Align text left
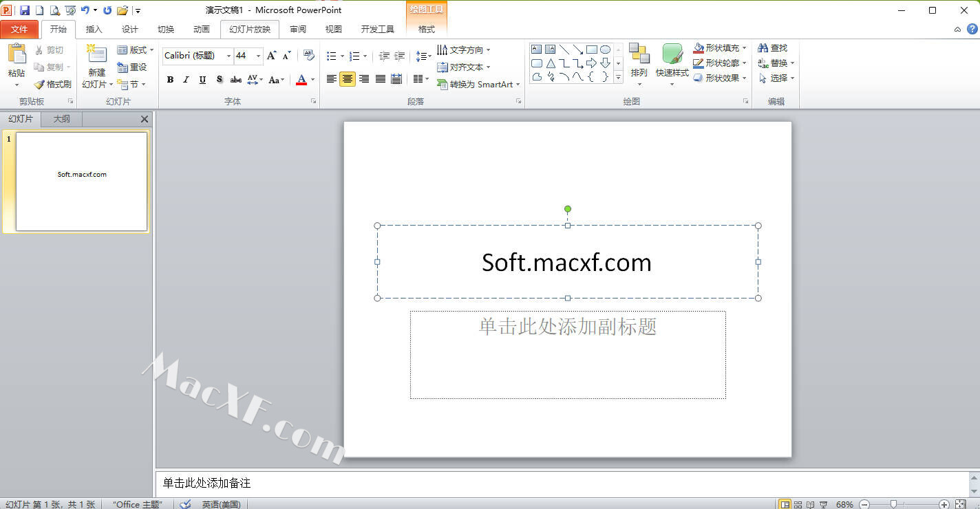The image size is (980, 509). [x=331, y=79]
